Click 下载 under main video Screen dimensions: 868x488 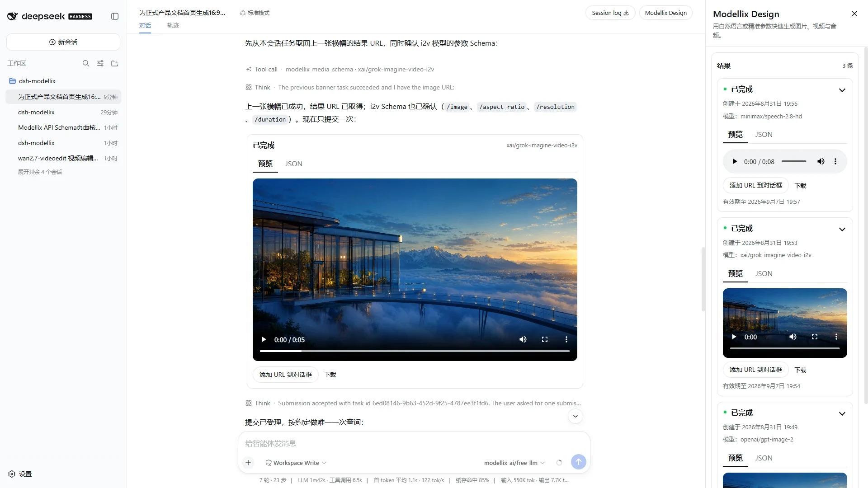point(330,375)
